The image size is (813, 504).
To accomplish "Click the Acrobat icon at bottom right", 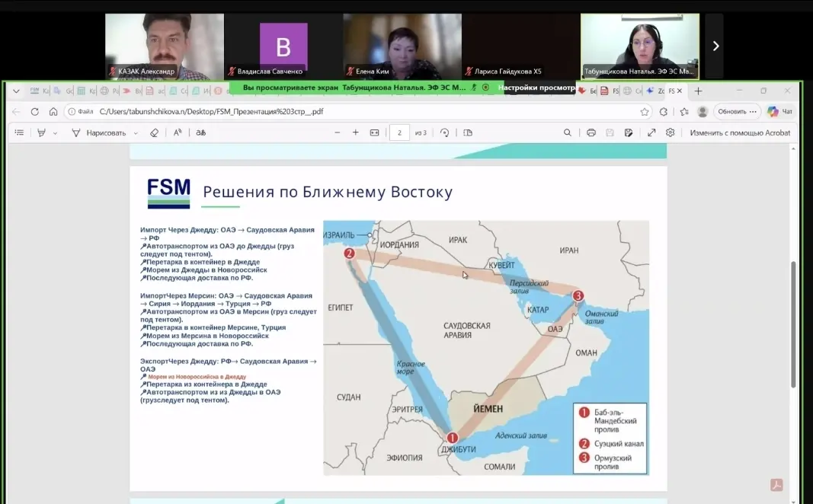I will [776, 485].
